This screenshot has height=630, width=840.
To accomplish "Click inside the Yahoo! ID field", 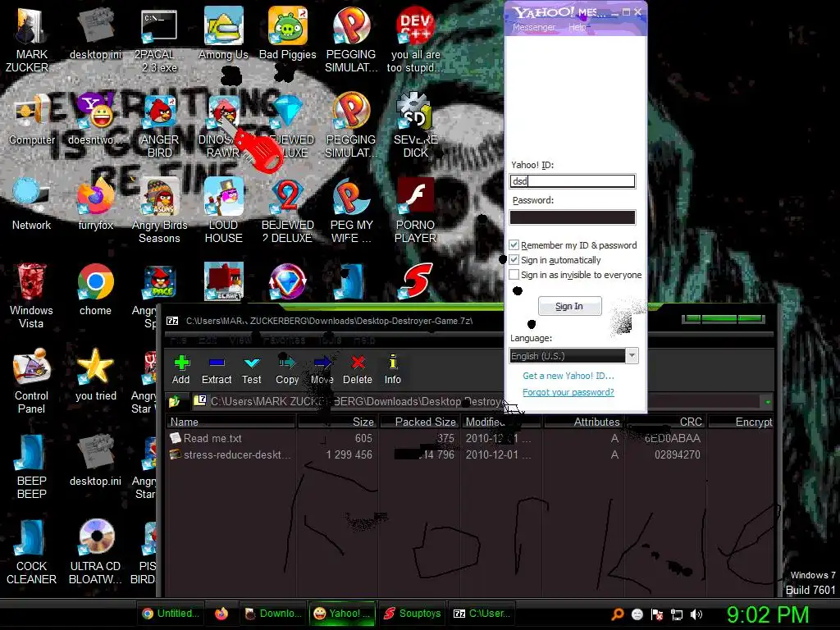I will pos(572,181).
